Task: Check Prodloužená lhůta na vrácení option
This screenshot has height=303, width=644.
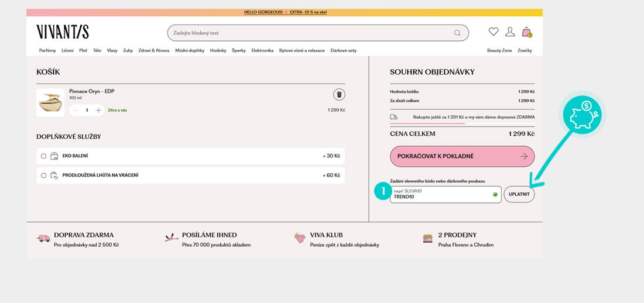Action: click(43, 175)
